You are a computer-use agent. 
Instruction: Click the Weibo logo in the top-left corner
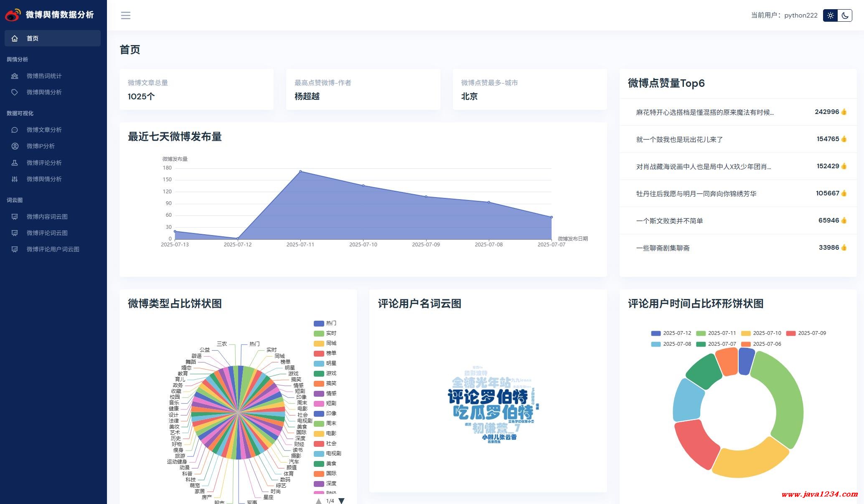pos(13,14)
